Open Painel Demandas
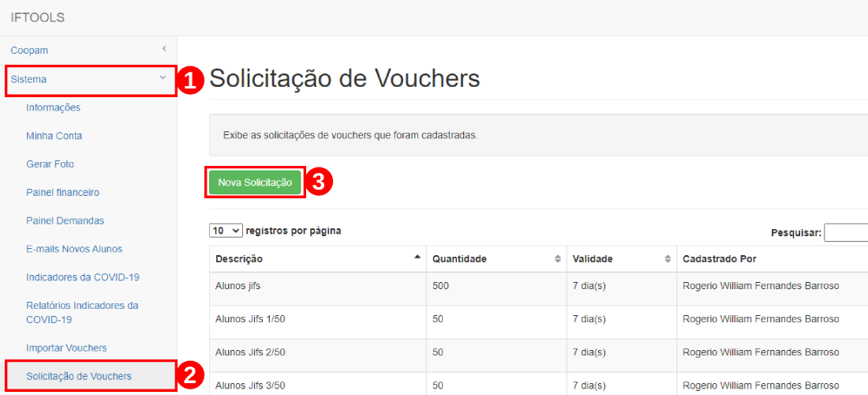The width and height of the screenshot is (868, 395). (65, 220)
